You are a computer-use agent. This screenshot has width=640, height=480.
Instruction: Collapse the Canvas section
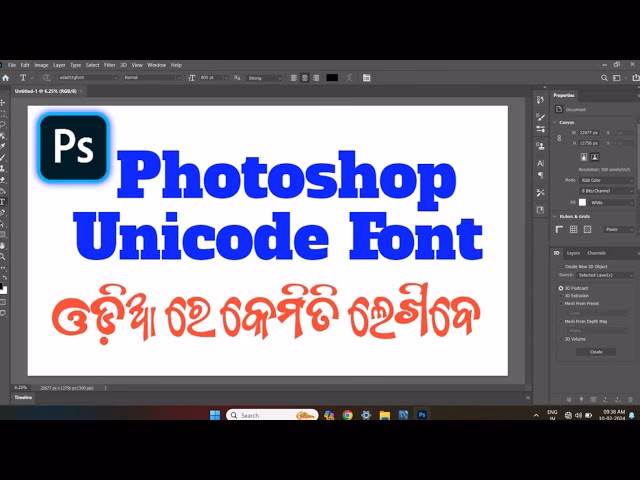pos(555,122)
